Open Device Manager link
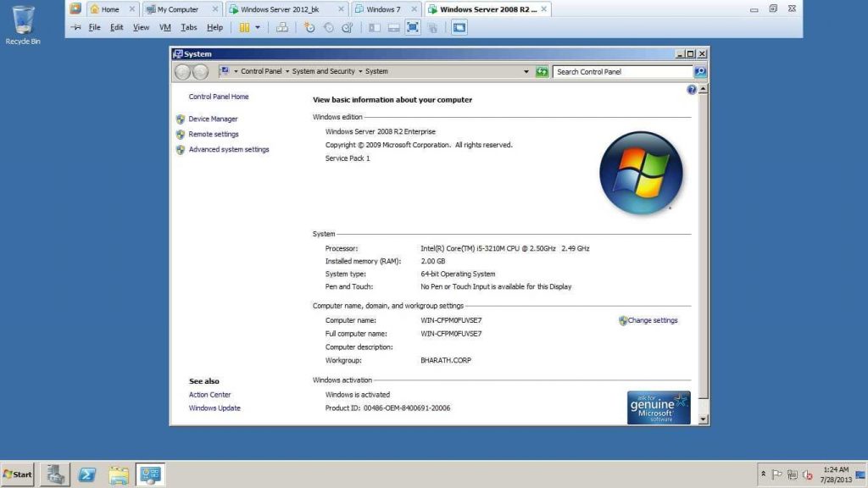This screenshot has width=868, height=488. [x=213, y=119]
